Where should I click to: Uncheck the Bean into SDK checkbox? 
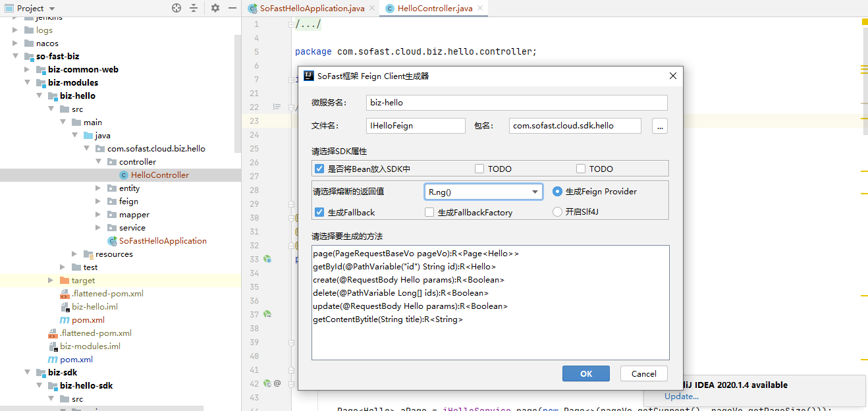coord(319,169)
